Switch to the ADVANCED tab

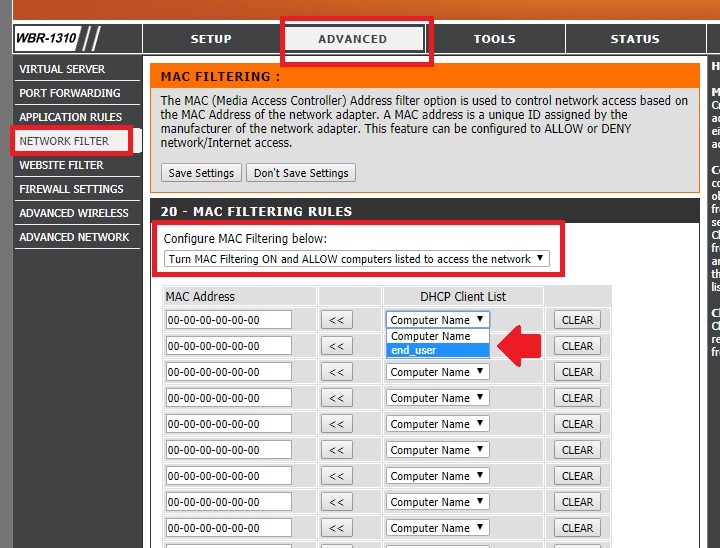pyautogui.click(x=353, y=39)
